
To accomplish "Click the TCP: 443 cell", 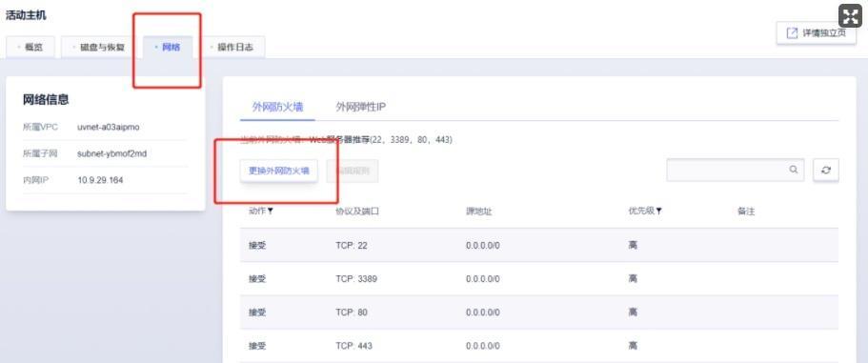I will pyautogui.click(x=353, y=347).
